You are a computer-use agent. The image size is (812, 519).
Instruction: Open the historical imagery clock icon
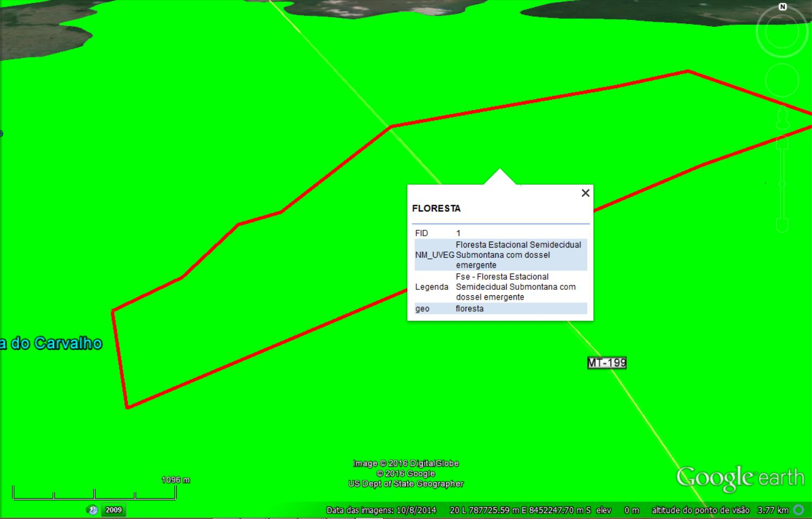93,510
